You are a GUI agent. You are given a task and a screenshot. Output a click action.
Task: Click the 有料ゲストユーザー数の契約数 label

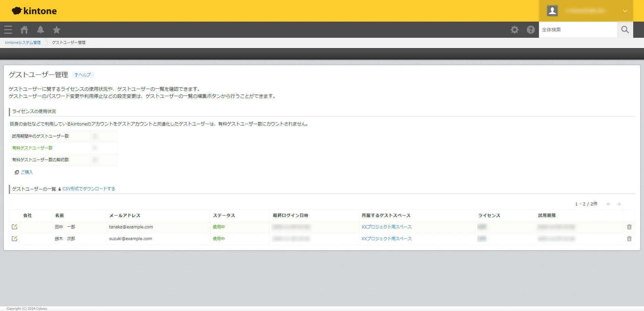[x=40, y=160]
